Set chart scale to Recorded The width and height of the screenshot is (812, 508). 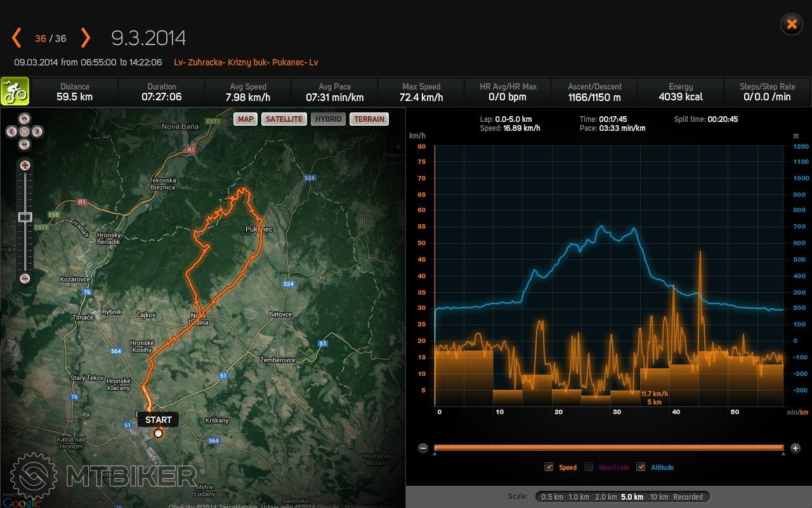click(x=688, y=497)
